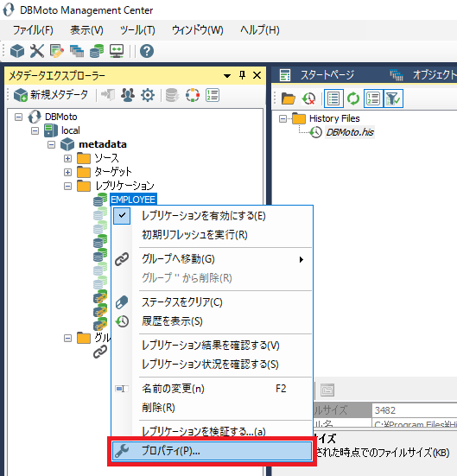Click the clock with red X history icon
Screen dimensions: 457x476
coord(308,98)
